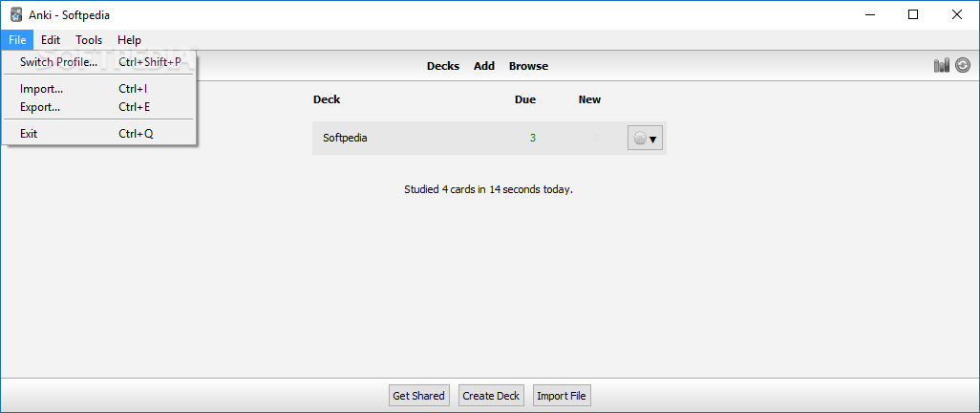Click the Deck column header
This screenshot has height=413, width=980.
point(327,99)
